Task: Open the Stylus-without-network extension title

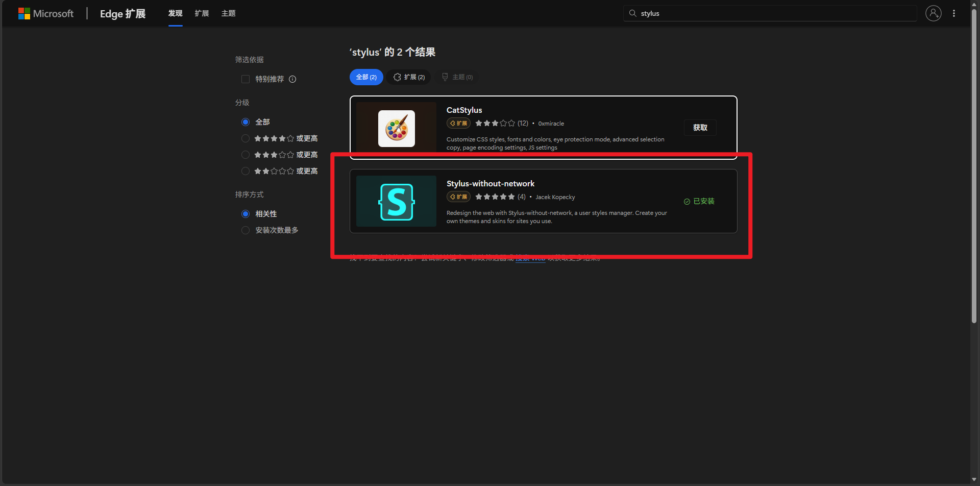Action: point(491,184)
